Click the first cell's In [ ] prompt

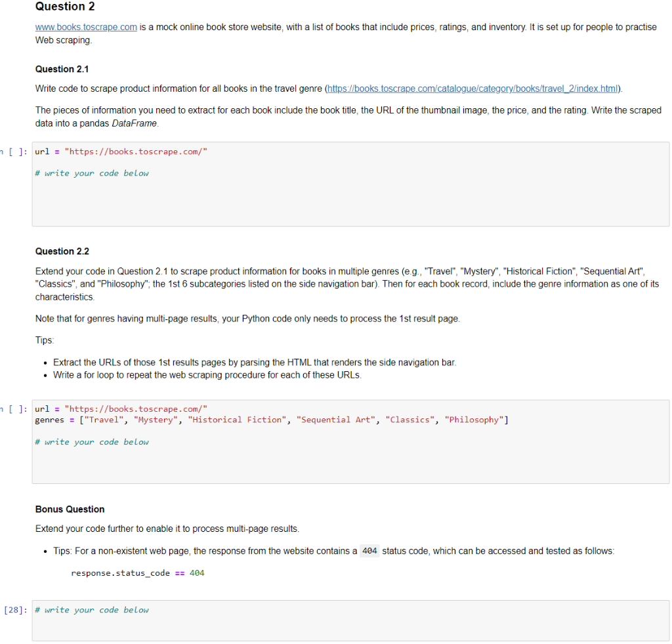(x=14, y=151)
